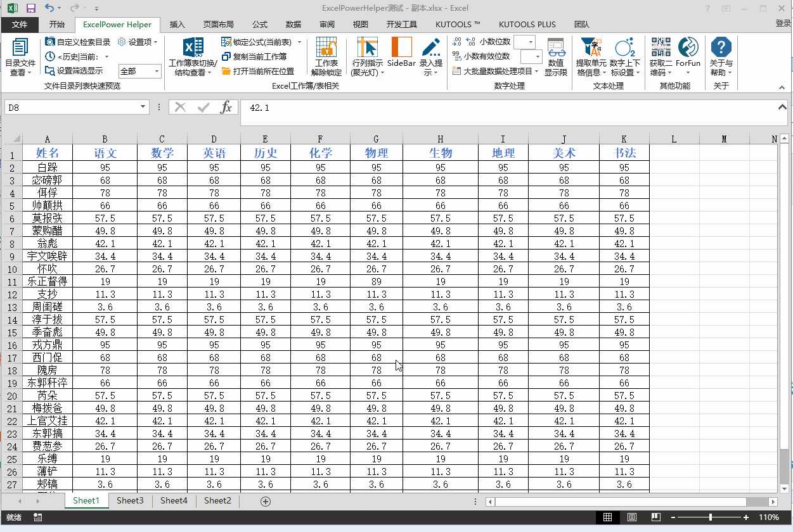Screen dimensions: 793x532
Task: Open the Sheet2 worksheet tab
Action: point(217,500)
